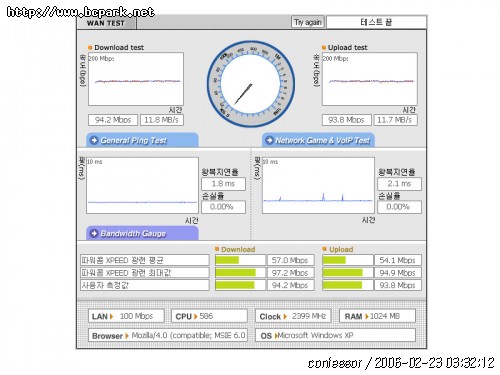Click the Download column heading in Bandwidth Gauge
Screen dimensions: 500x375
pos(238,249)
